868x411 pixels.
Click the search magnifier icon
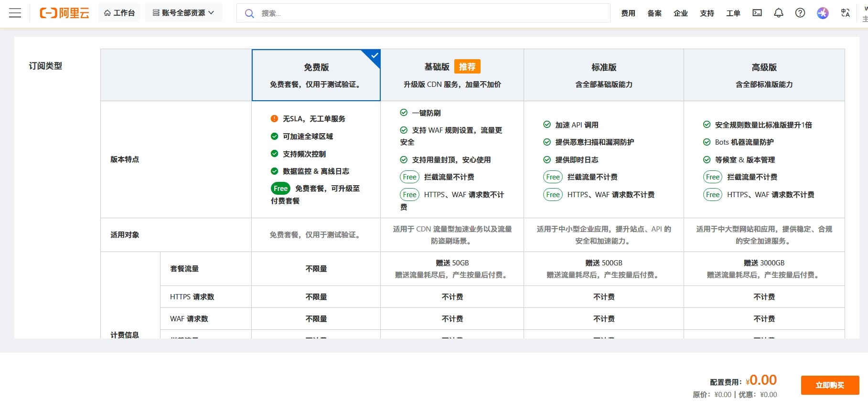[x=249, y=13]
